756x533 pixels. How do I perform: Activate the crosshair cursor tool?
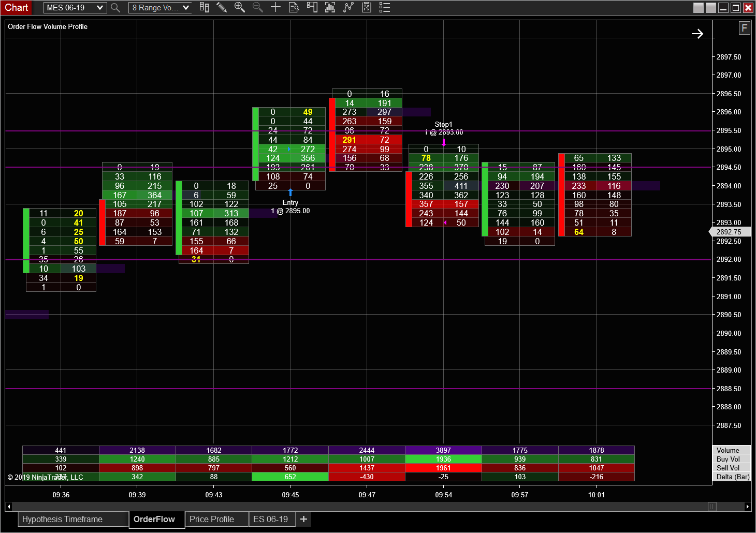pos(275,7)
